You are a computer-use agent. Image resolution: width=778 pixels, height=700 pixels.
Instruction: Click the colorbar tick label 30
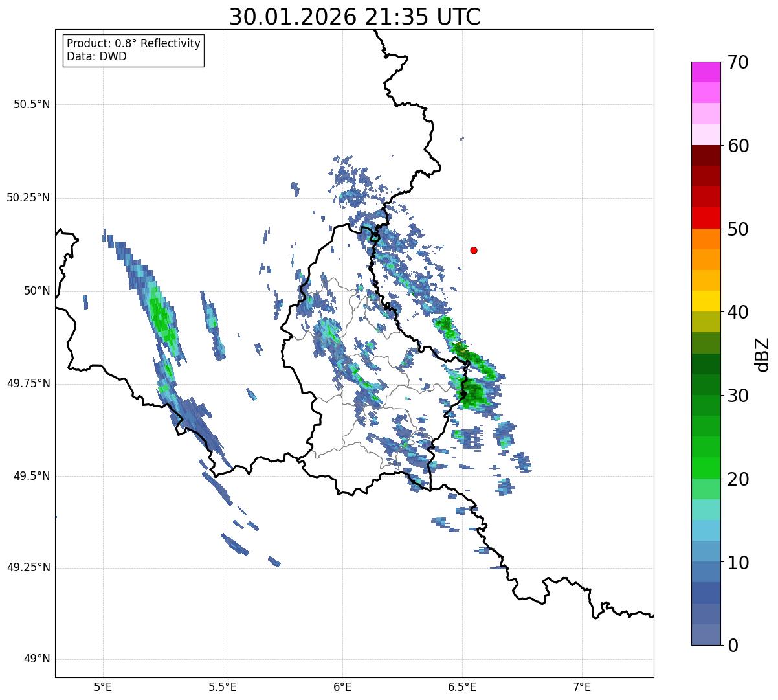coord(738,396)
